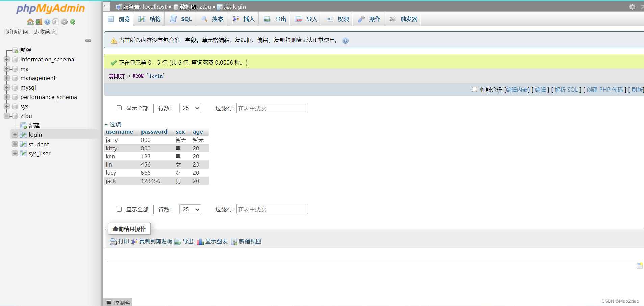Click the lower 过滤行 search field
The height and width of the screenshot is (306, 644).
[272, 209]
